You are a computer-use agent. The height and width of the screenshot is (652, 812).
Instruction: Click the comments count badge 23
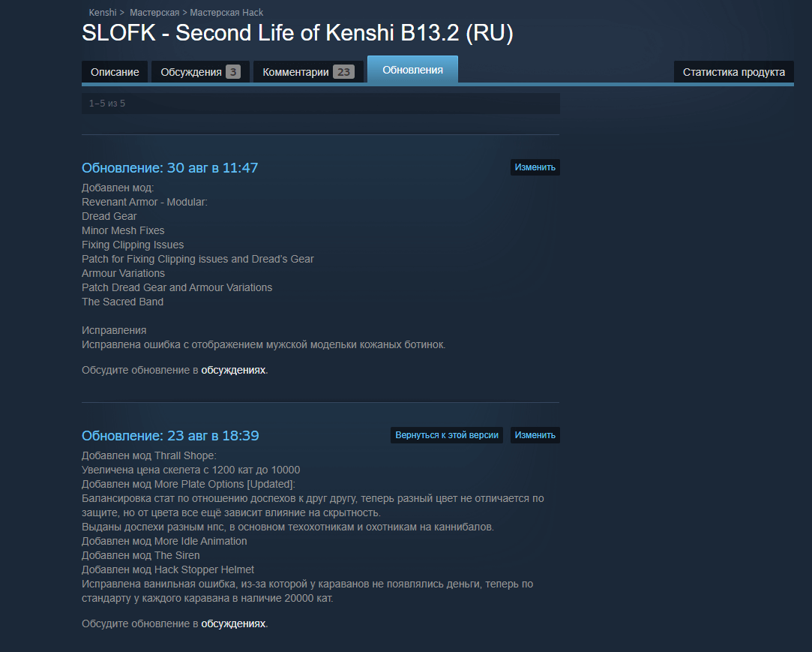(x=344, y=72)
